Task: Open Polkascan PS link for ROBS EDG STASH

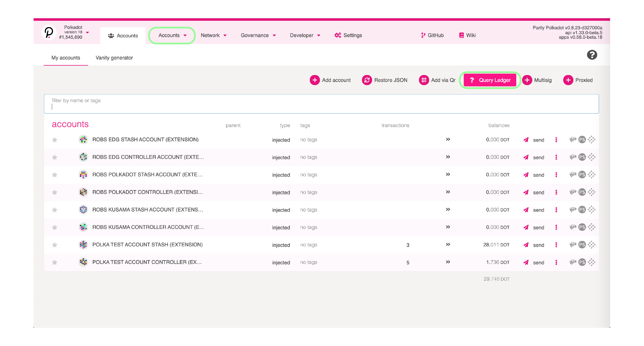Action: coord(582,140)
